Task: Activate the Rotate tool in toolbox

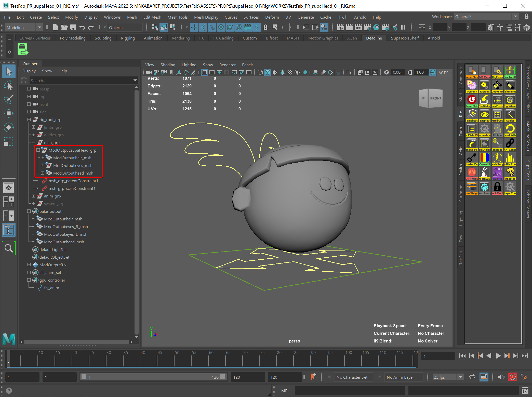Action: (9, 127)
